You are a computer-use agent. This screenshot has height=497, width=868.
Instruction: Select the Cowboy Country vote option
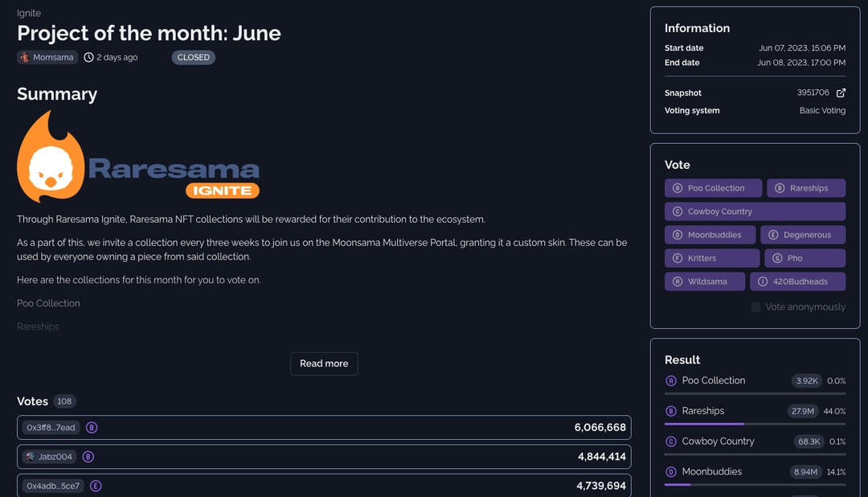pyautogui.click(x=755, y=211)
